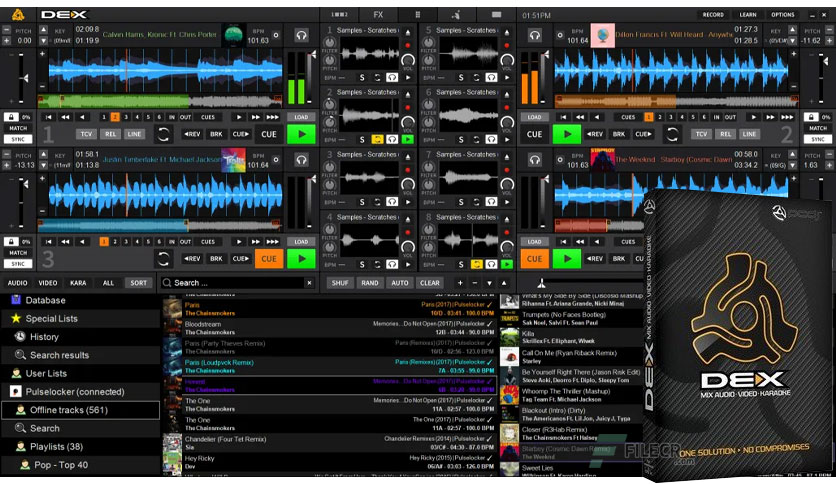The image size is (836, 484).
Task: Click the DEX logo icon
Action: click(x=18, y=14)
